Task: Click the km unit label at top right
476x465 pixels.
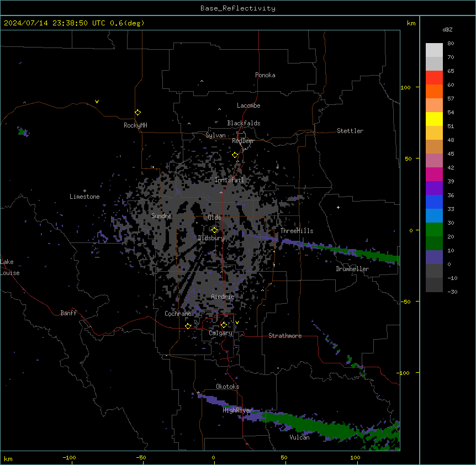Action: (411, 23)
